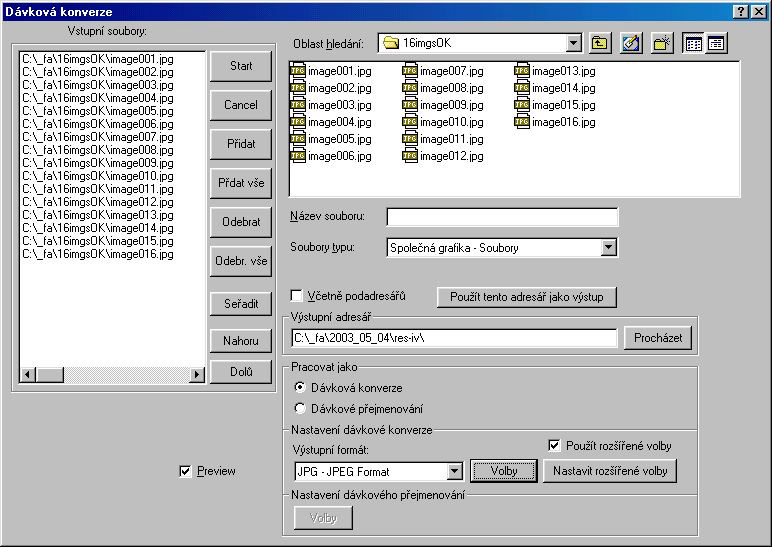Click Nastavit rozšířené volby button

tap(609, 470)
